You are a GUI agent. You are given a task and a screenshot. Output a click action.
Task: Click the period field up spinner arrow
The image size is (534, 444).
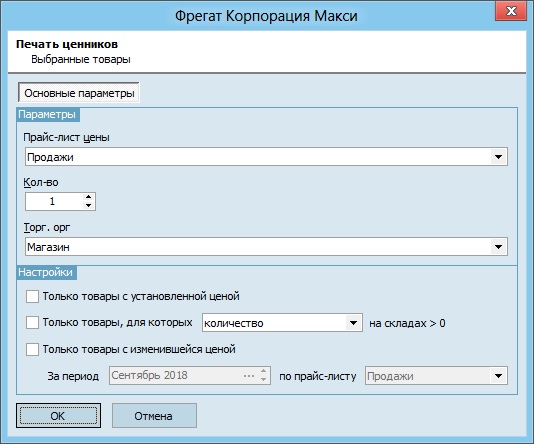click(x=264, y=371)
